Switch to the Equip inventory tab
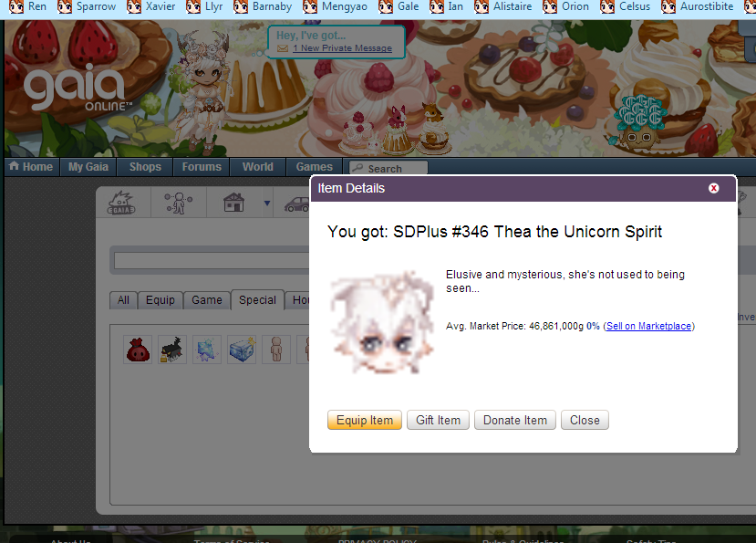 (161, 300)
